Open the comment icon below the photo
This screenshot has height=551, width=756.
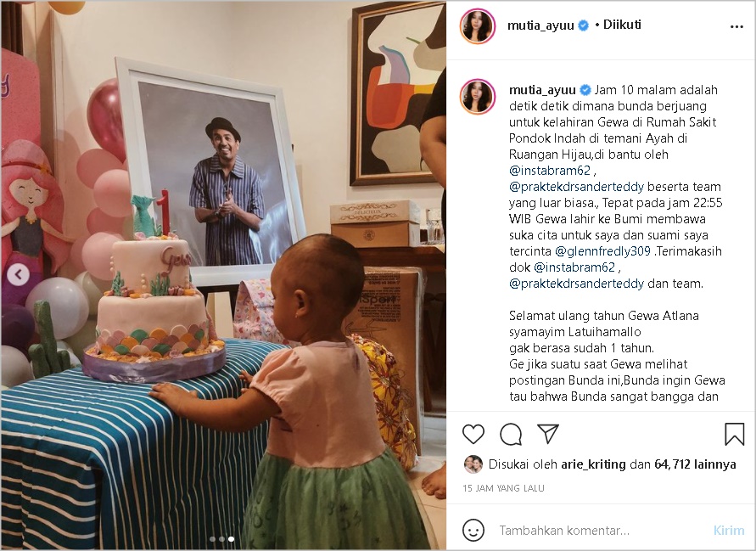pyautogui.click(x=510, y=434)
